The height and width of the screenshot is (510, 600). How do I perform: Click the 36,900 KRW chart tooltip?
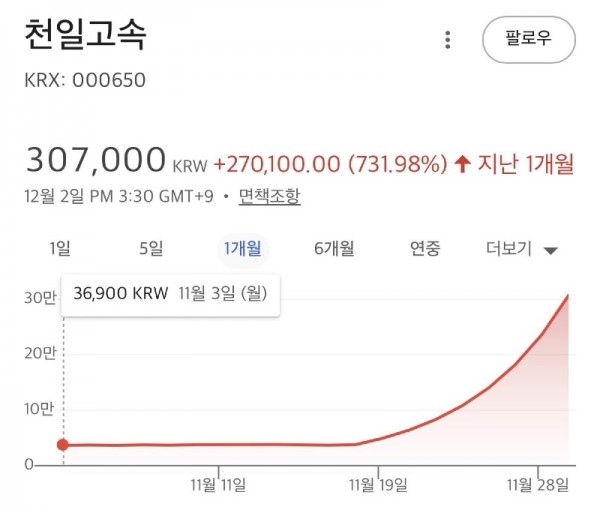[170, 293]
